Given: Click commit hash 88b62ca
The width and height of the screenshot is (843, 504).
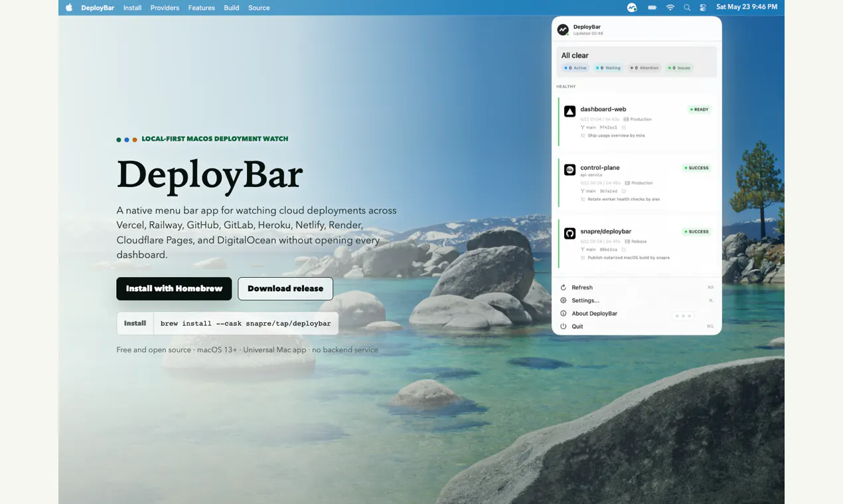Looking at the screenshot, I should (608, 249).
